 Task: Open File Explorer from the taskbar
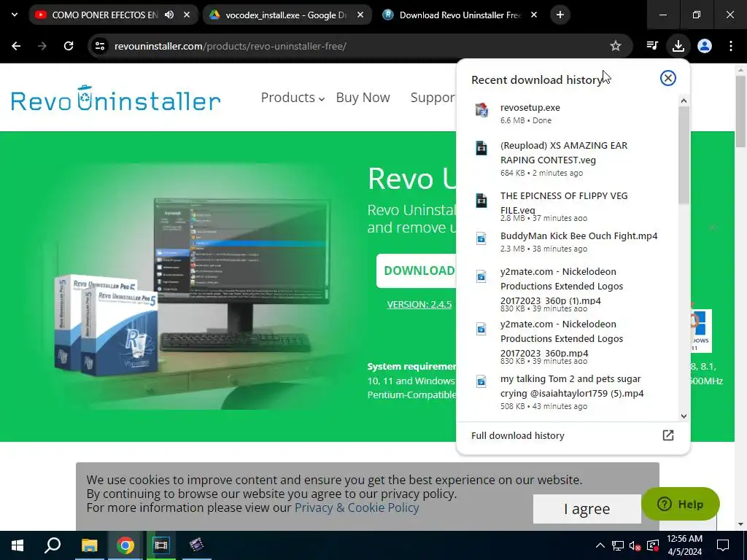click(89, 545)
